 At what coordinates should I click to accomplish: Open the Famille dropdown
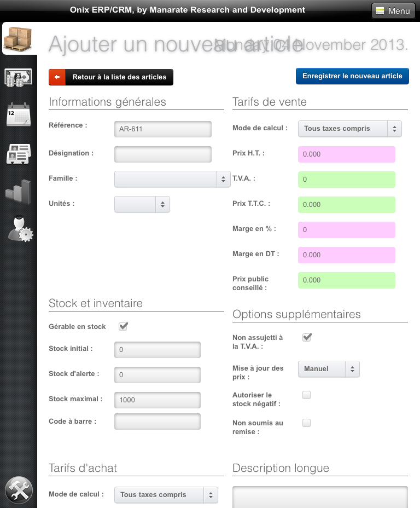click(172, 179)
